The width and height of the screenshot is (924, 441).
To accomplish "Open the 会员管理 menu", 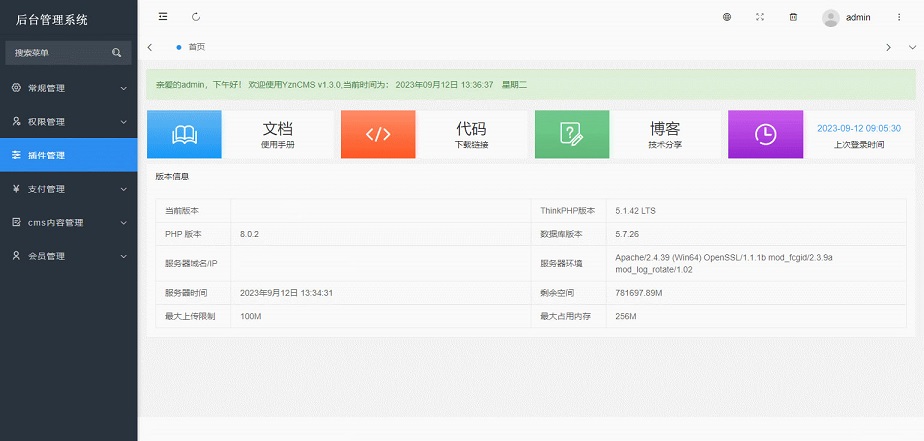I will pos(68,256).
